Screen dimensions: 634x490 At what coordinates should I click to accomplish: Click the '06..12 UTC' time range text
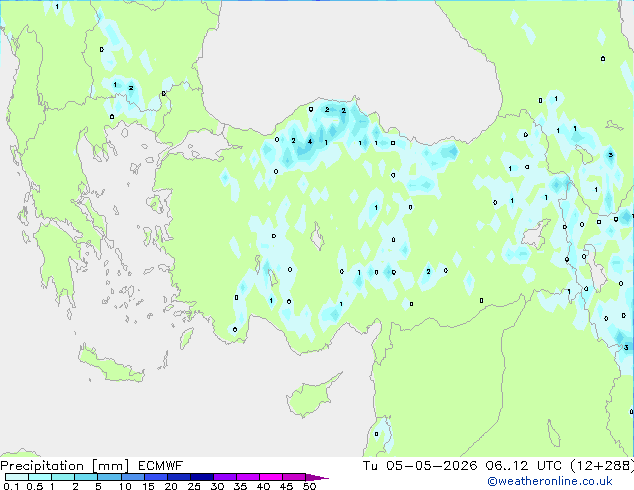pos(524,466)
